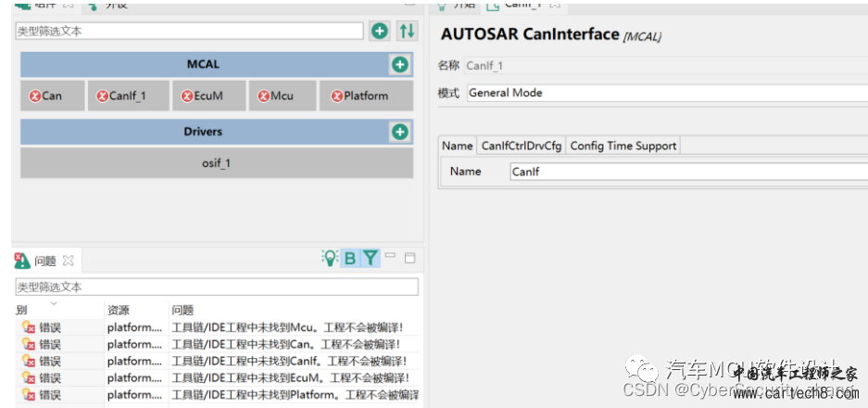
Task: Click the 名称 field showing CanIf_1
Action: (666, 66)
